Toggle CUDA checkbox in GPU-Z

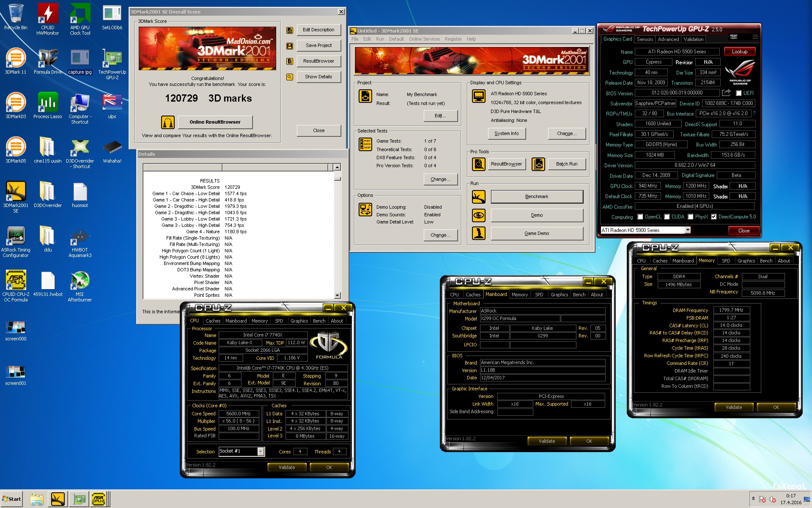click(x=667, y=217)
